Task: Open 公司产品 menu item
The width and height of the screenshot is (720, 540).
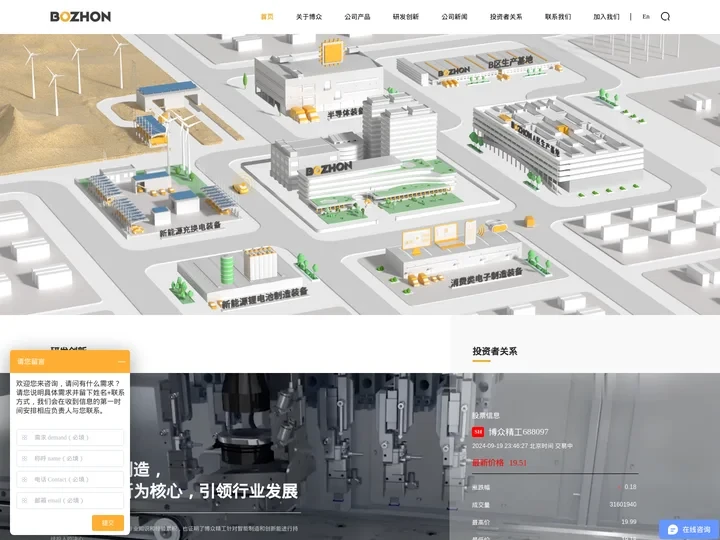Action: click(357, 17)
